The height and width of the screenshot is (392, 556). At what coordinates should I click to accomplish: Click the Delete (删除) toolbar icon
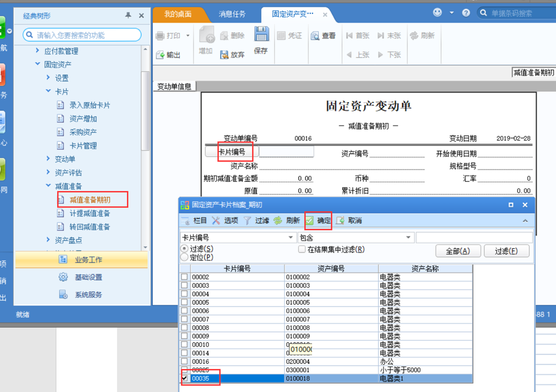(x=224, y=35)
